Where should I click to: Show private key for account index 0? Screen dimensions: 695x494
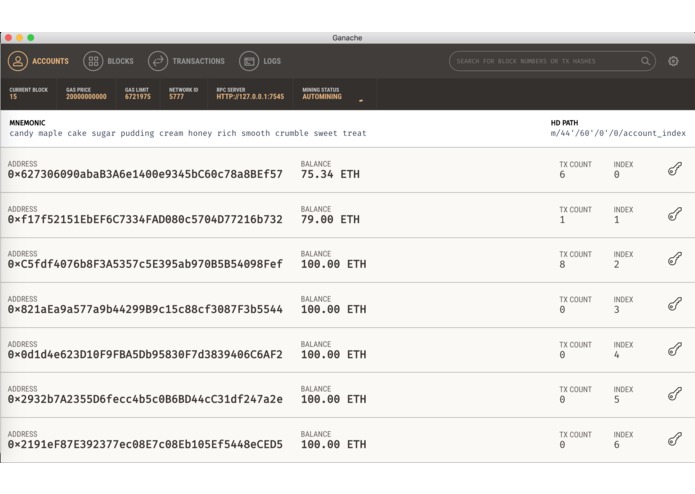pyautogui.click(x=675, y=169)
